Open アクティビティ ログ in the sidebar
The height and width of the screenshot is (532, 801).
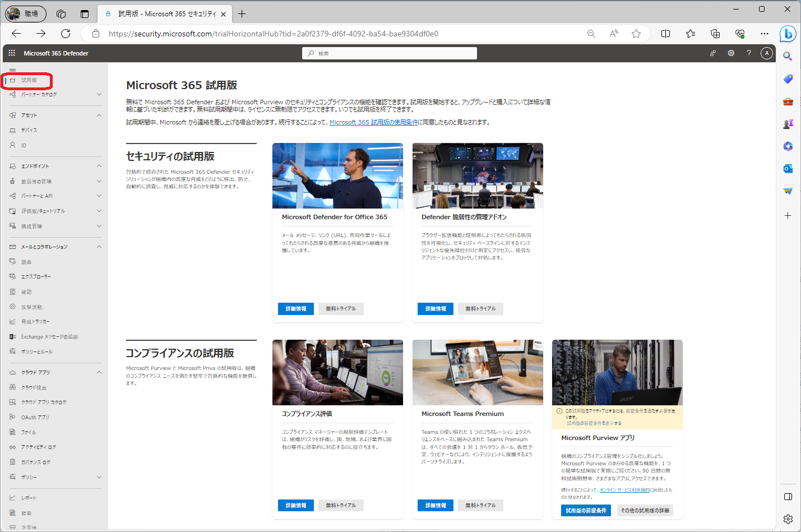[x=38, y=447]
